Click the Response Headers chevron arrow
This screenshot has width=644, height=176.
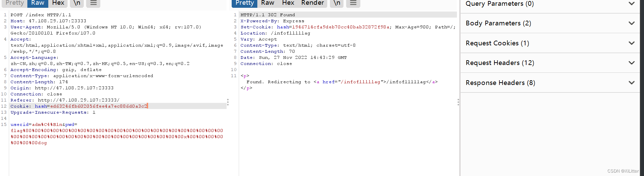pos(632,83)
